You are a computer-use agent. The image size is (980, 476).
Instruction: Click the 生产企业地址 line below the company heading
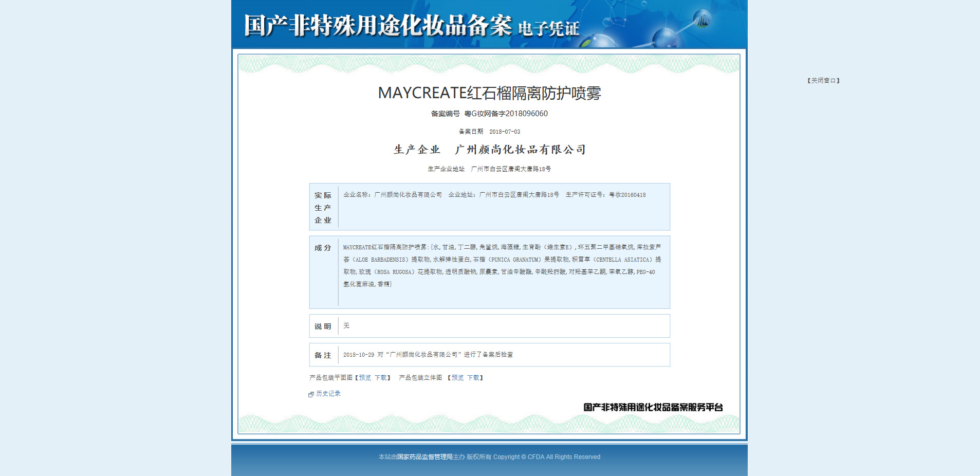(x=489, y=169)
